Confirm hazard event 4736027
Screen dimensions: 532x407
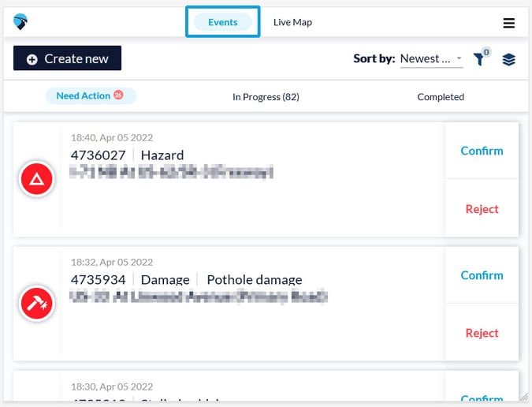click(482, 151)
